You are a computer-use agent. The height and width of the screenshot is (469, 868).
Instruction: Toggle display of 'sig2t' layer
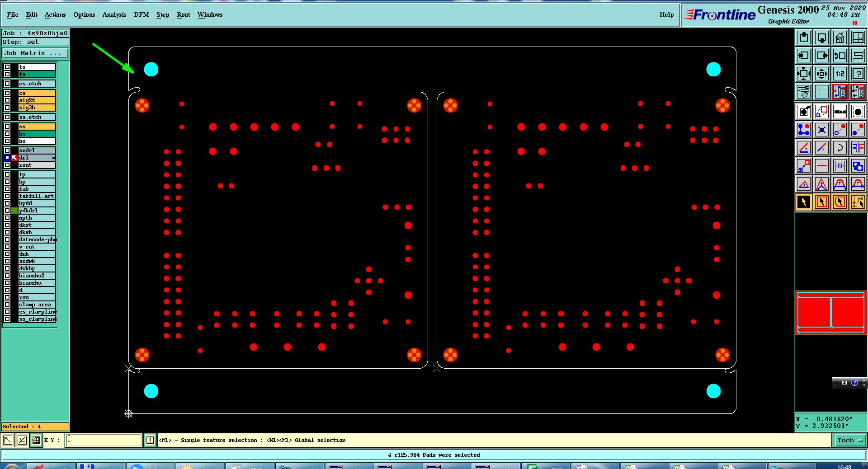(x=7, y=100)
